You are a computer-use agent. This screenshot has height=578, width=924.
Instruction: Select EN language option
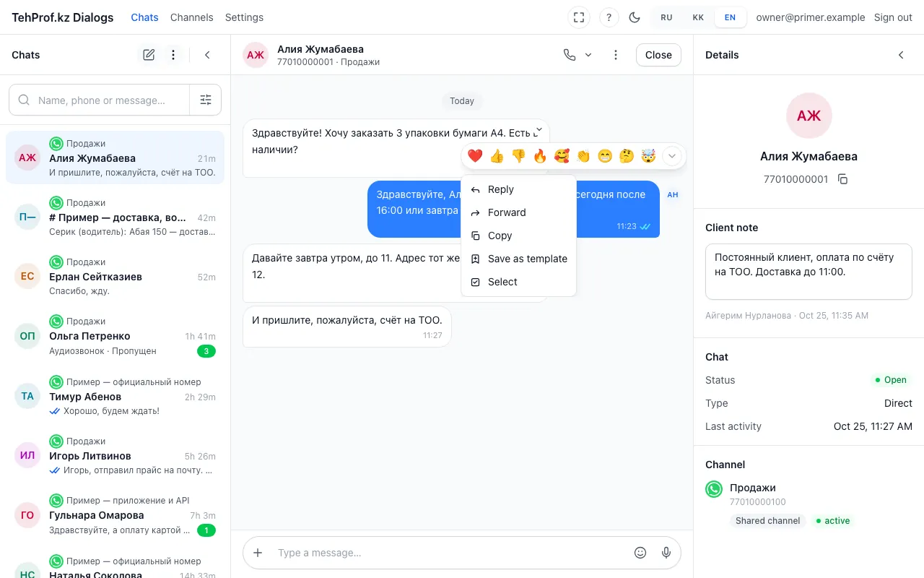coord(730,17)
